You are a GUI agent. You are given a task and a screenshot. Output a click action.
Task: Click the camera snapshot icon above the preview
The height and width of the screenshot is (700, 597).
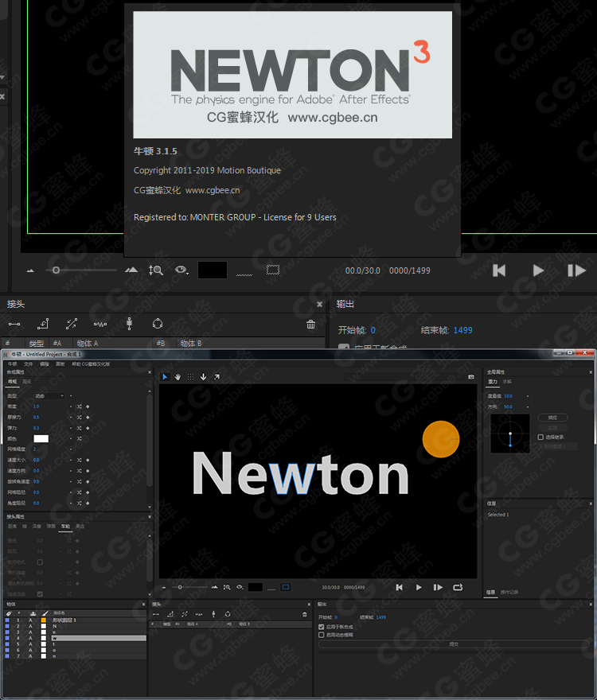[471, 377]
